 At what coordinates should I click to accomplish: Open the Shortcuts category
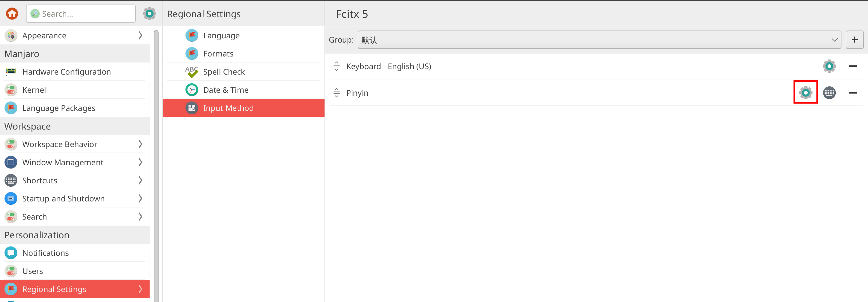coord(75,181)
